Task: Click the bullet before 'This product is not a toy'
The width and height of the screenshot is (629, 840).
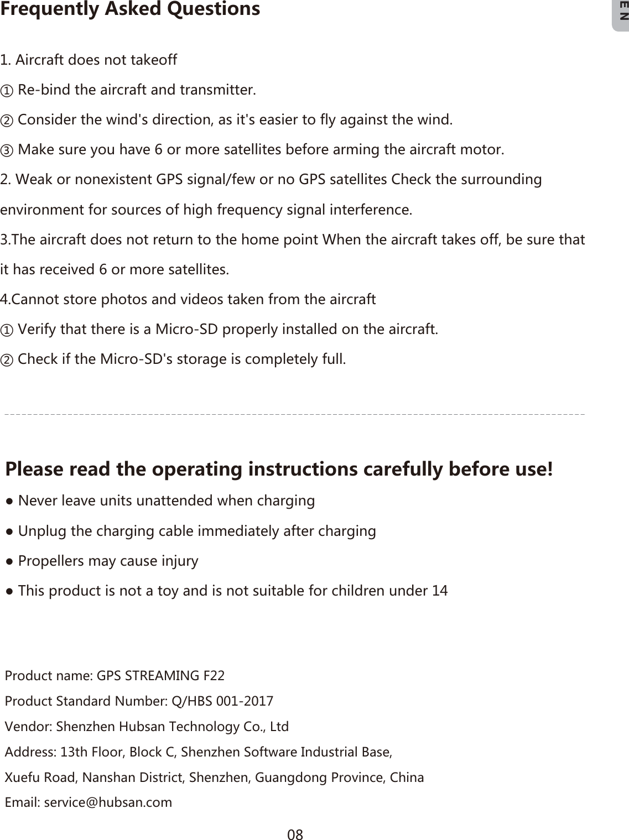Action: pyautogui.click(x=10, y=591)
